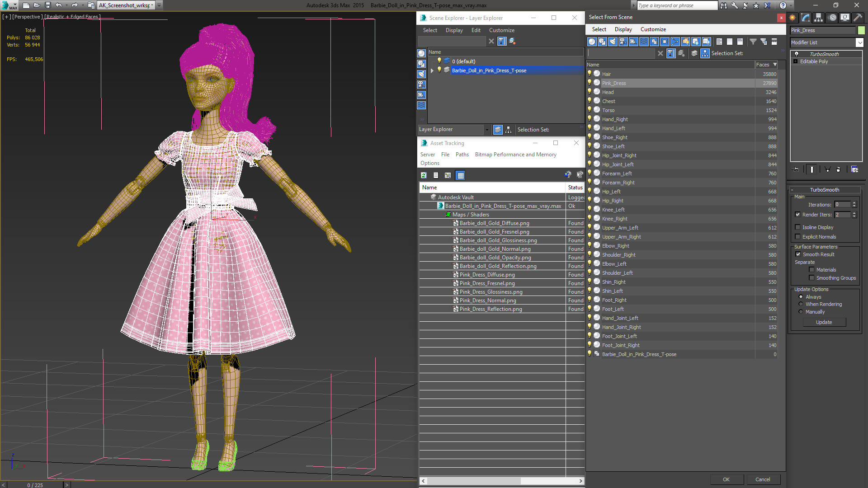The image size is (868, 488).
Task: Select the Always update option
Action: tap(801, 297)
